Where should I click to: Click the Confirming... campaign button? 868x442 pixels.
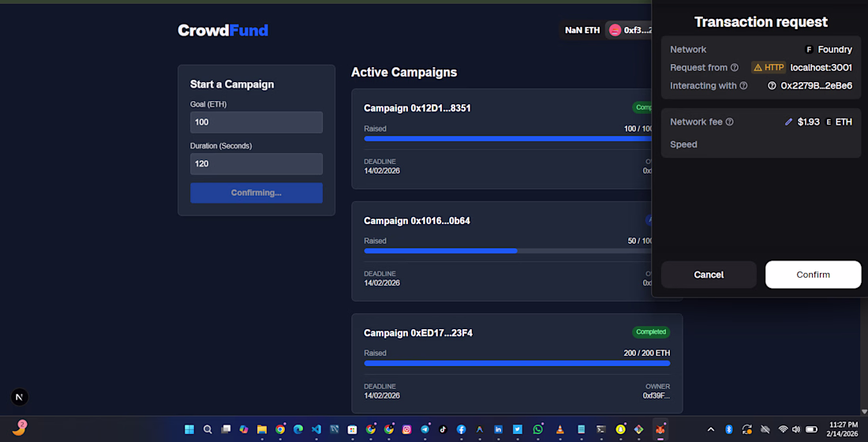coord(256,193)
